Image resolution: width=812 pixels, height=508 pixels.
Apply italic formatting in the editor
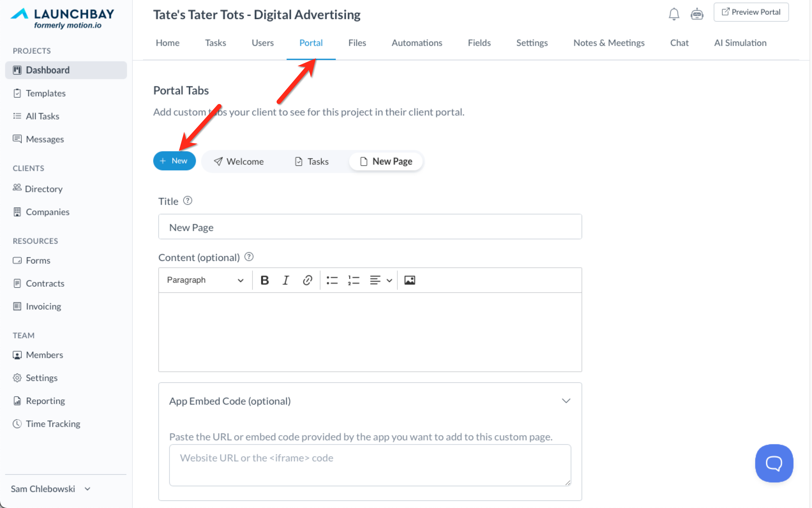coord(286,280)
